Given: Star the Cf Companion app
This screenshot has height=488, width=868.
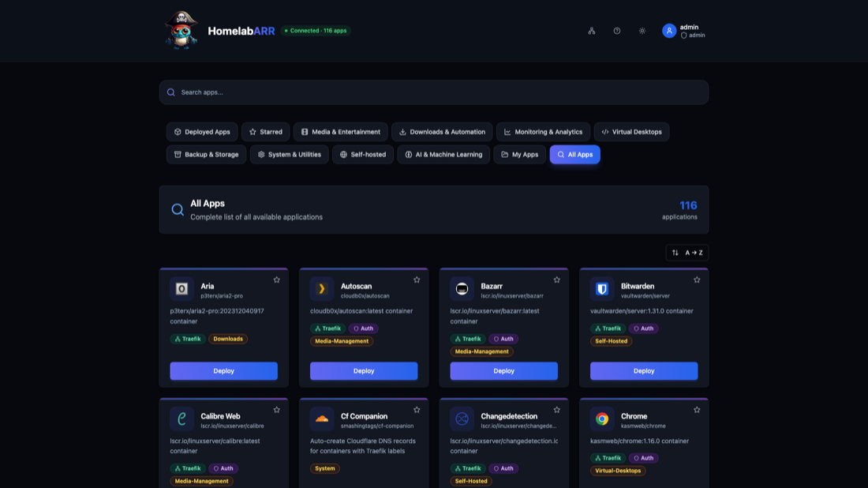Looking at the screenshot, I should (417, 410).
